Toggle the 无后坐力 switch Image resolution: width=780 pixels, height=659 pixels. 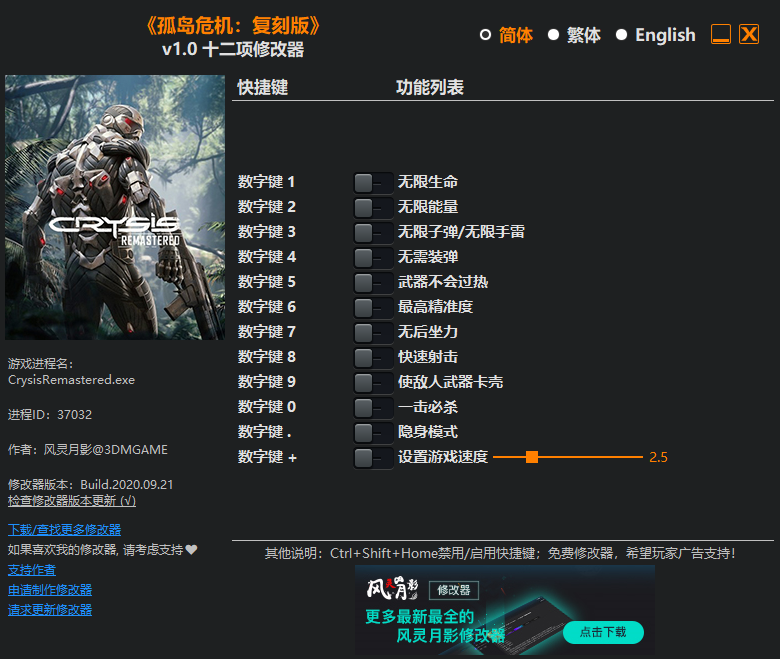[x=373, y=333]
